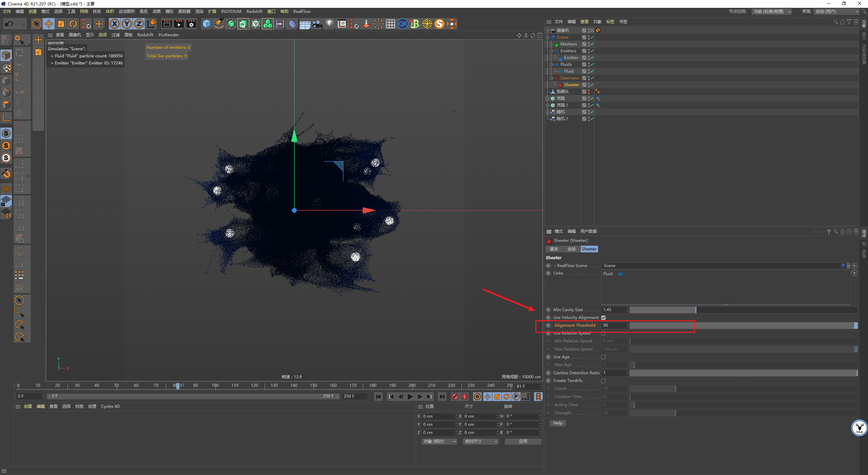This screenshot has width=868, height=475.
Task: Play the animation forward
Action: tap(410, 397)
